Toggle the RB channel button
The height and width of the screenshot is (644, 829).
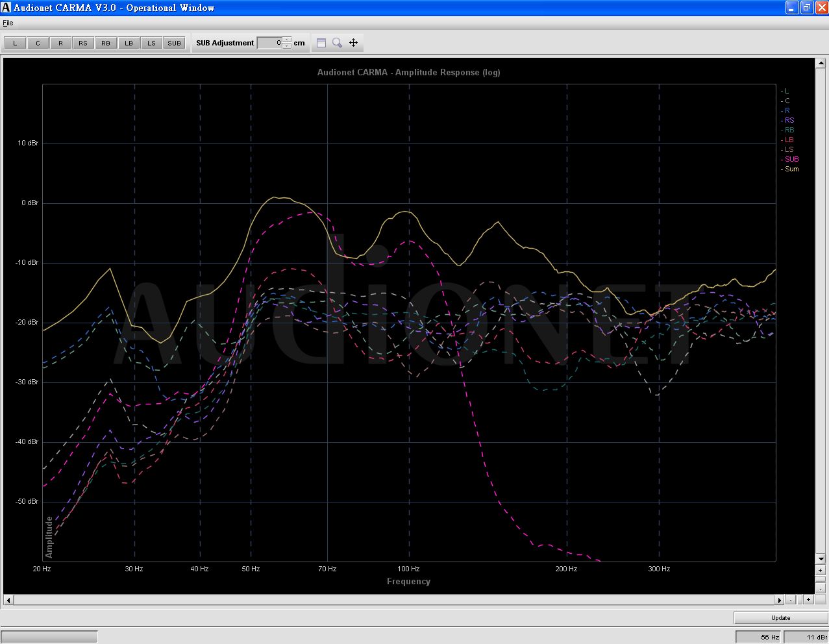click(x=106, y=43)
